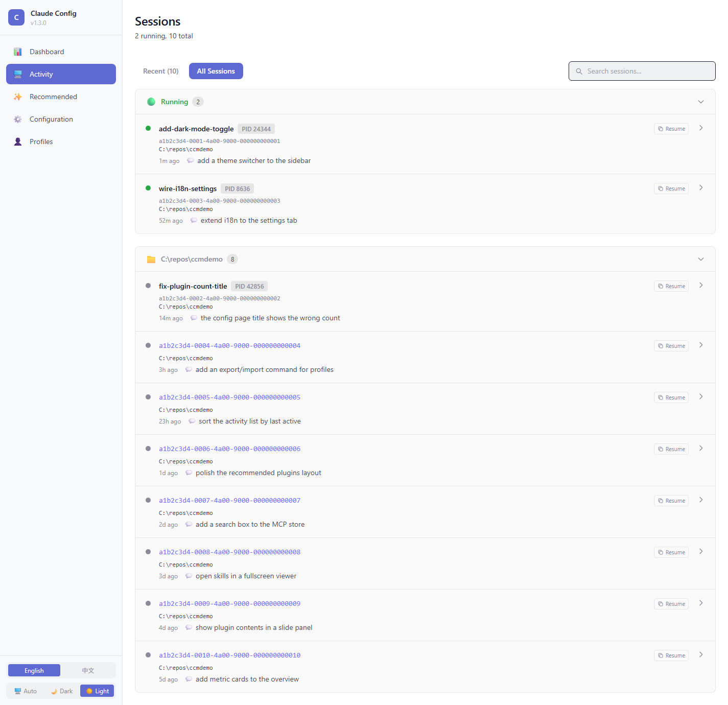This screenshot has width=728, height=705.
Task: Click speech bubble icon before 'add metric cards'
Action: point(189,679)
